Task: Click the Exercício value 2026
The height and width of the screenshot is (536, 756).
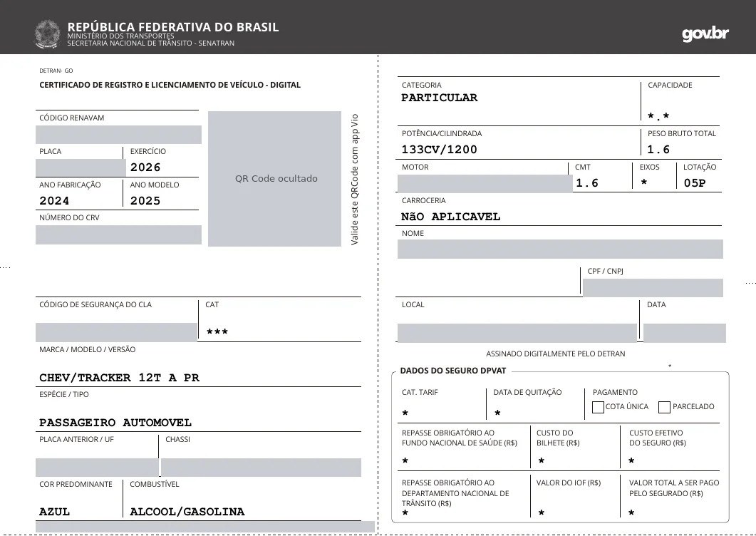Action: click(x=145, y=167)
